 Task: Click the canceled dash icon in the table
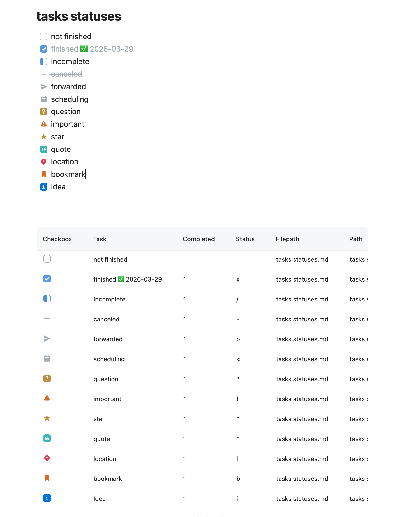(x=47, y=319)
